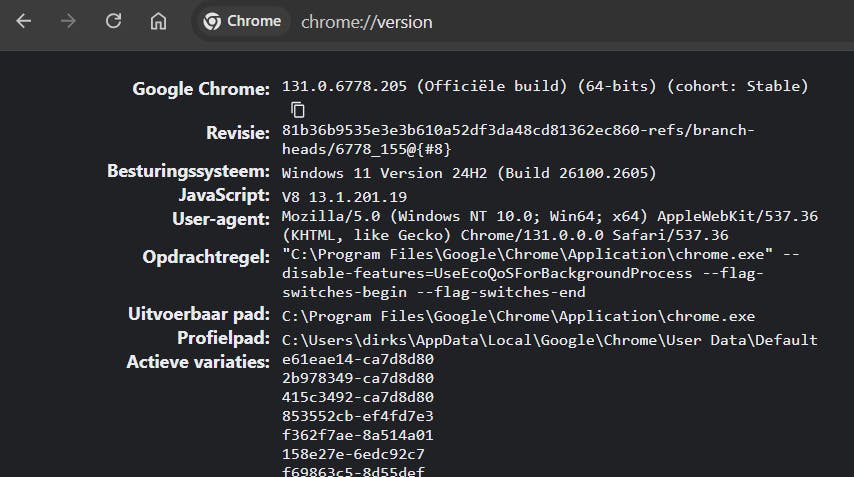Go back with the back arrow
The height and width of the screenshot is (477, 854).
pyautogui.click(x=24, y=21)
